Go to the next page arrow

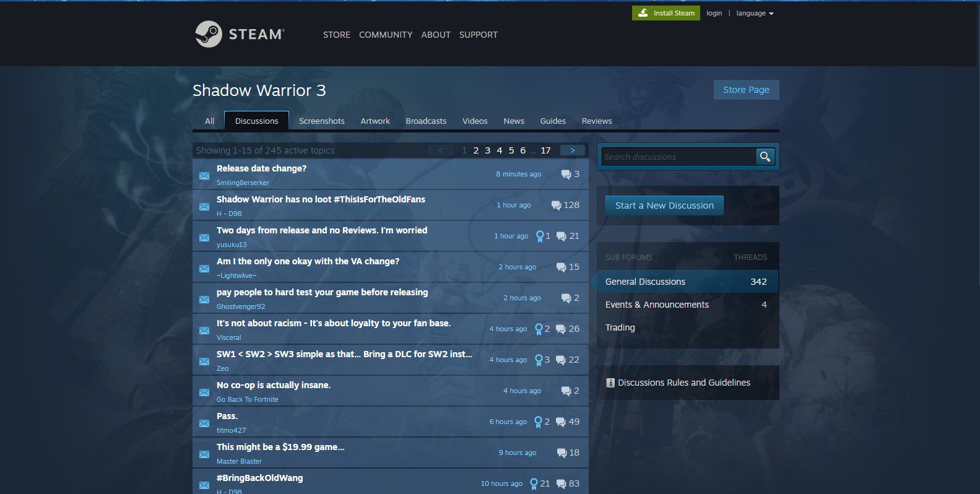[x=573, y=150]
